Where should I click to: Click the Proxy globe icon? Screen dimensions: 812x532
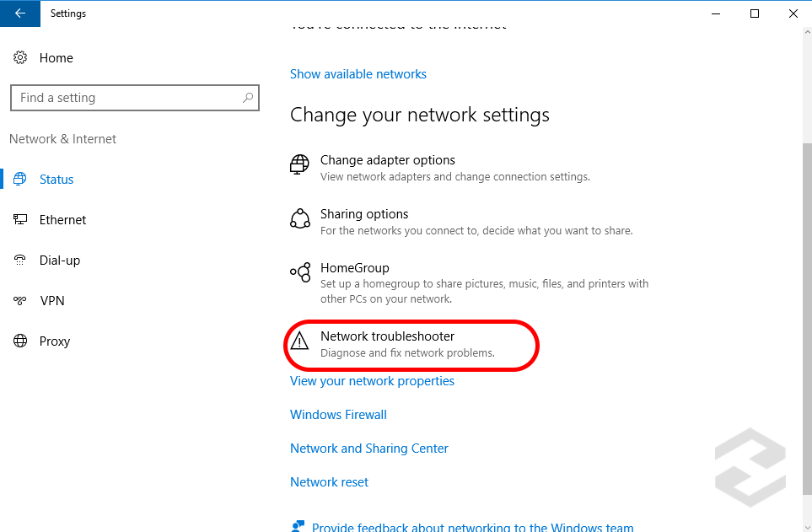[x=21, y=341]
